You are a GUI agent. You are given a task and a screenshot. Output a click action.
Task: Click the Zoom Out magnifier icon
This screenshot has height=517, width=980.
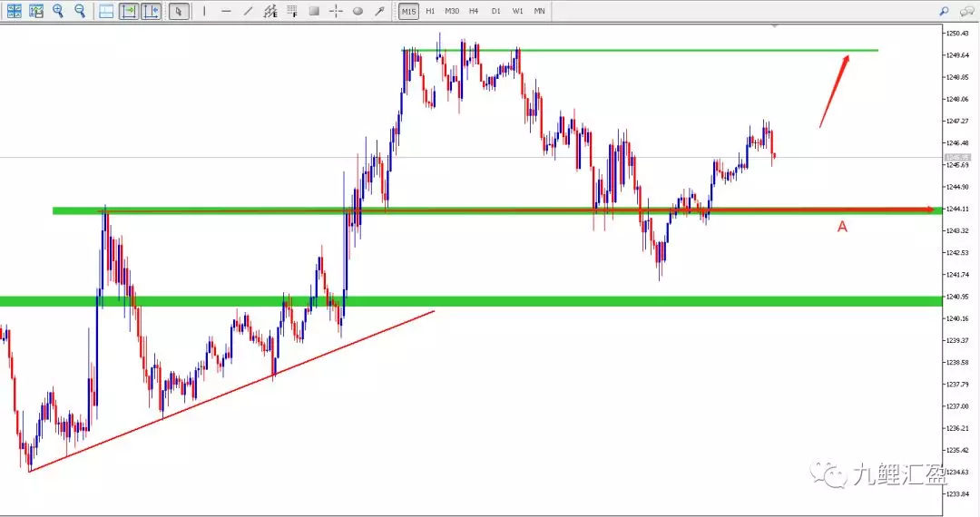tap(80, 11)
